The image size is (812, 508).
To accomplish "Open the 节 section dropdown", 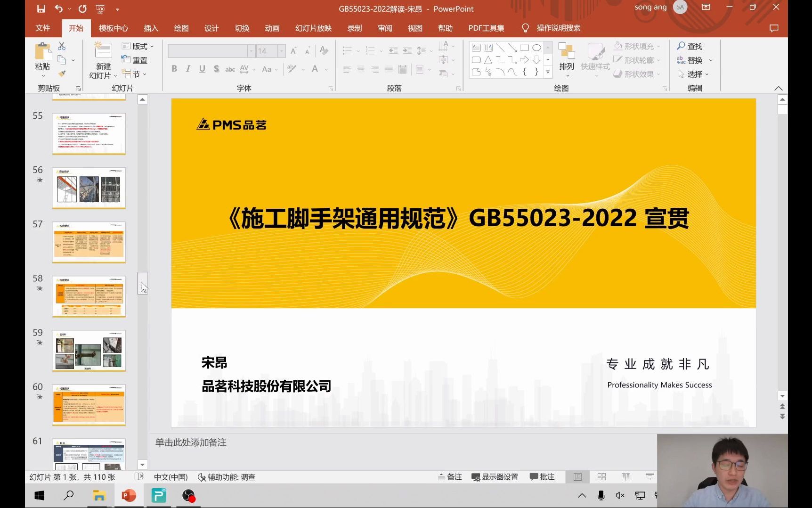I will [134, 74].
